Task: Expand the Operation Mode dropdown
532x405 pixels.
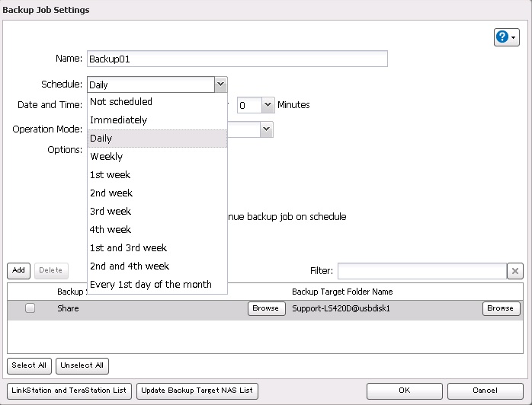Action: click(266, 129)
